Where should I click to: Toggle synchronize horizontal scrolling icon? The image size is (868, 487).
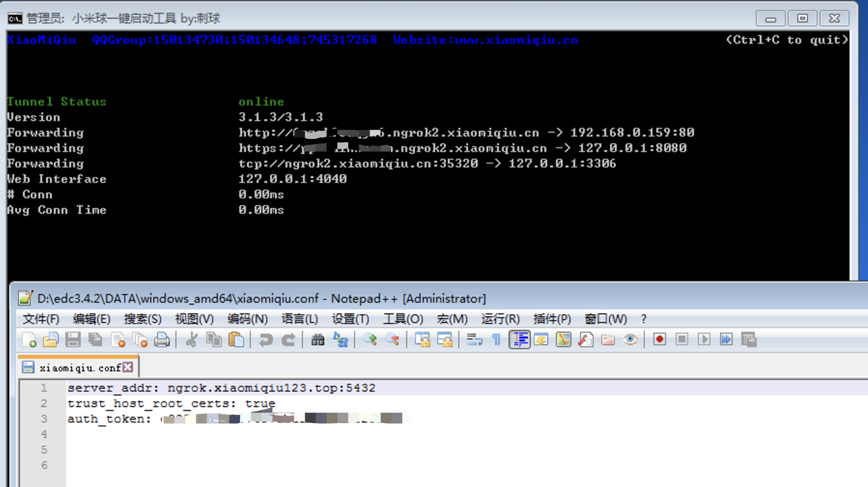coord(445,340)
